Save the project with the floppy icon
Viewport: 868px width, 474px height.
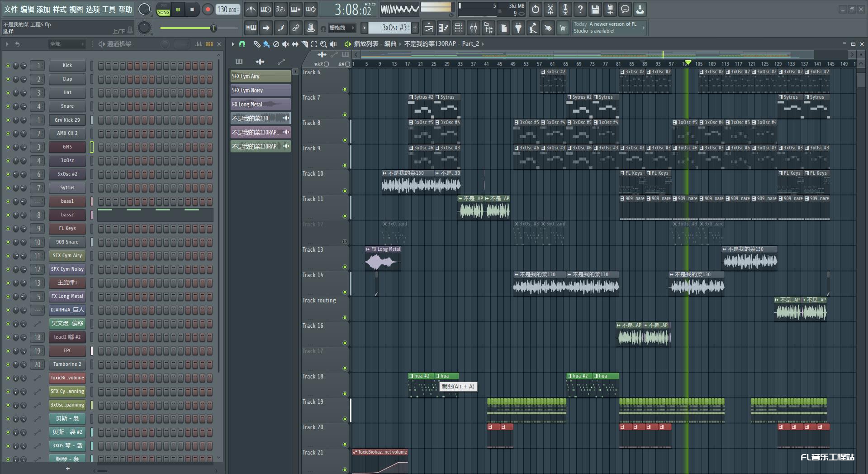(x=595, y=9)
